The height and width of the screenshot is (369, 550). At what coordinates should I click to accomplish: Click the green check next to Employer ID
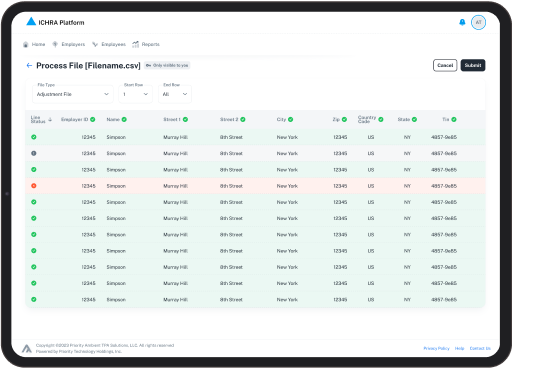point(93,120)
